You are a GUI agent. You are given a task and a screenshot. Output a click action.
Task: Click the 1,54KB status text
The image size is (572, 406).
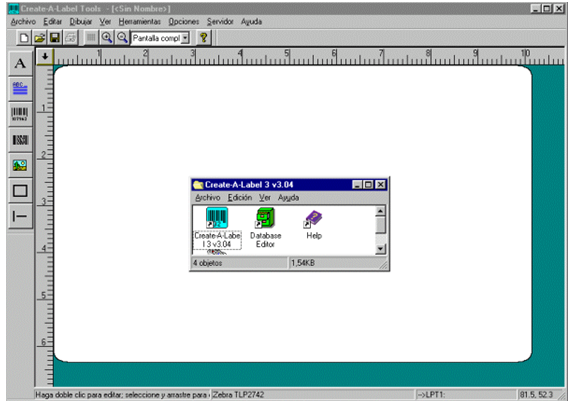pyautogui.click(x=303, y=263)
